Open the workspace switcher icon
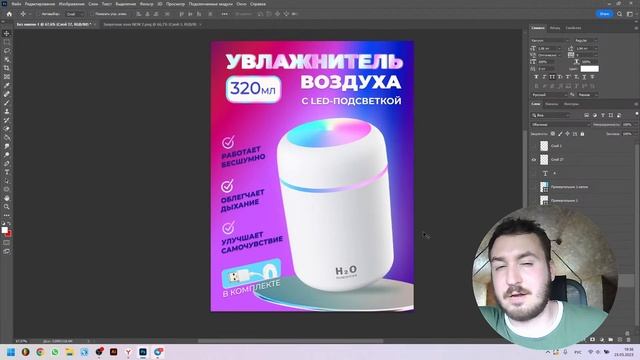This screenshot has width=640, height=360. pos(629,14)
